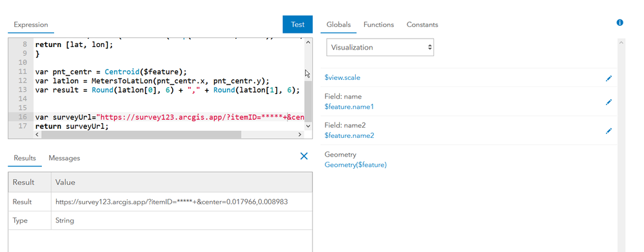Screen dimensions: 644x252
Task: Click the code editor scroll-down arrow
Action: (309, 126)
